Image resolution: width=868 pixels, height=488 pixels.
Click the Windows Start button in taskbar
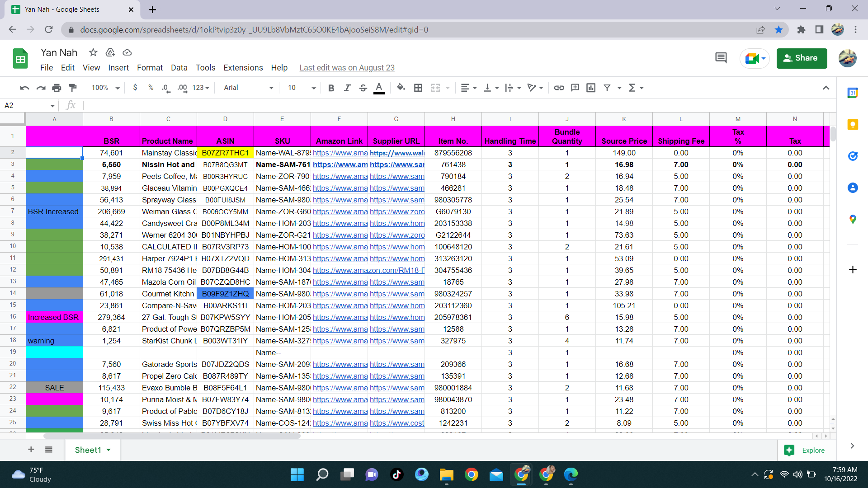297,475
